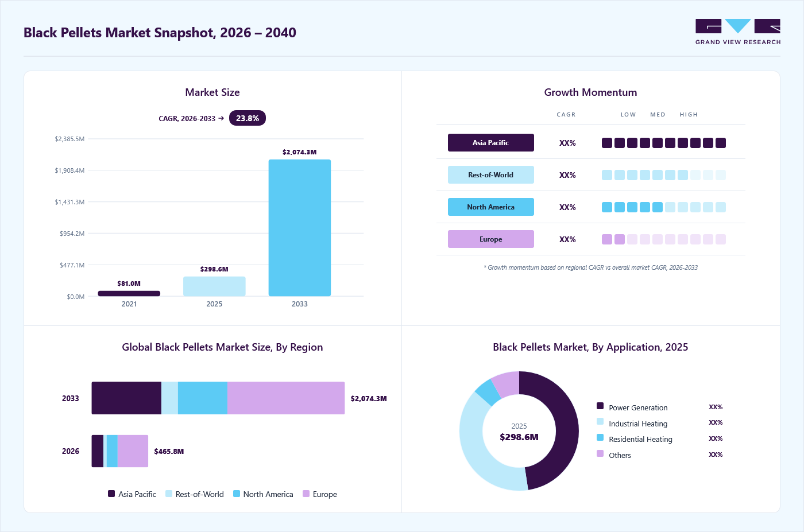Screen dimensions: 804x532
Task: Select the Europe region label in Growth Momentum
Action: pos(491,239)
